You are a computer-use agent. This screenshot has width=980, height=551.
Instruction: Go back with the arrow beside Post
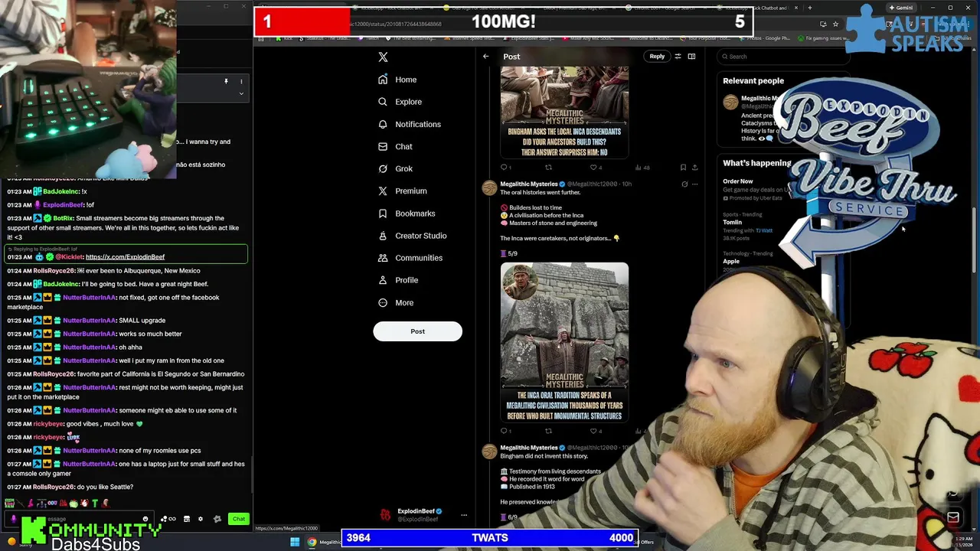(x=485, y=56)
